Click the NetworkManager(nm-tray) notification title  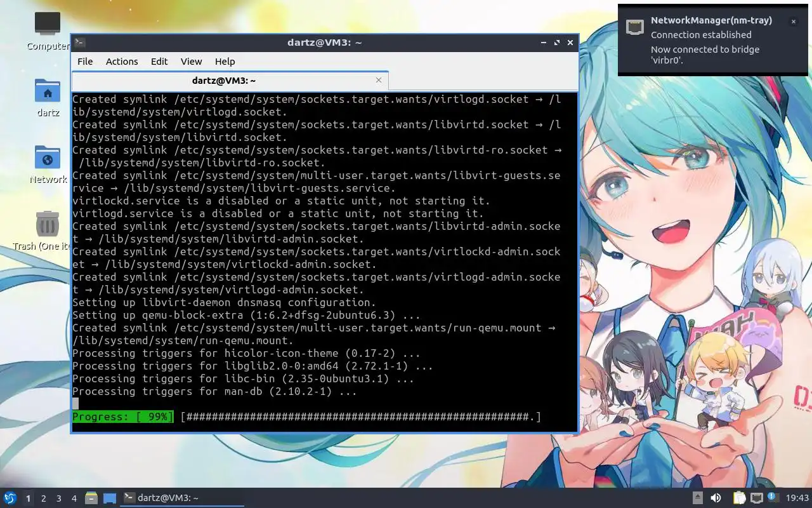point(711,20)
